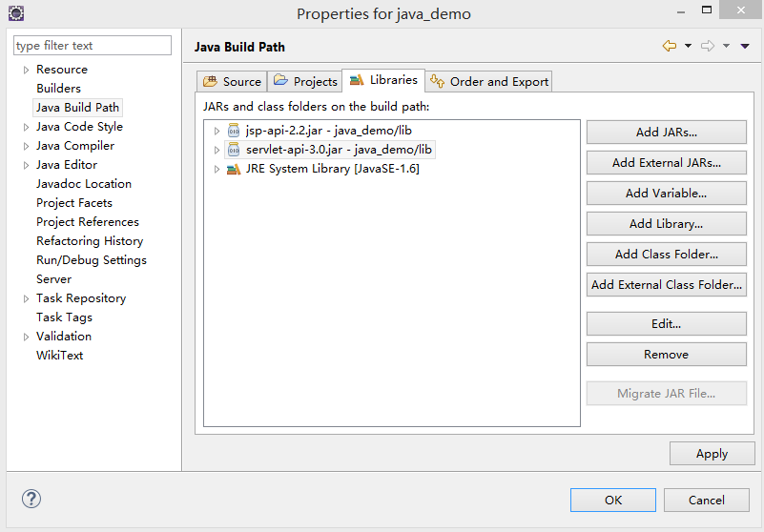Open the view menu triangle icon
Viewport: 764px width, 532px height.
(744, 46)
